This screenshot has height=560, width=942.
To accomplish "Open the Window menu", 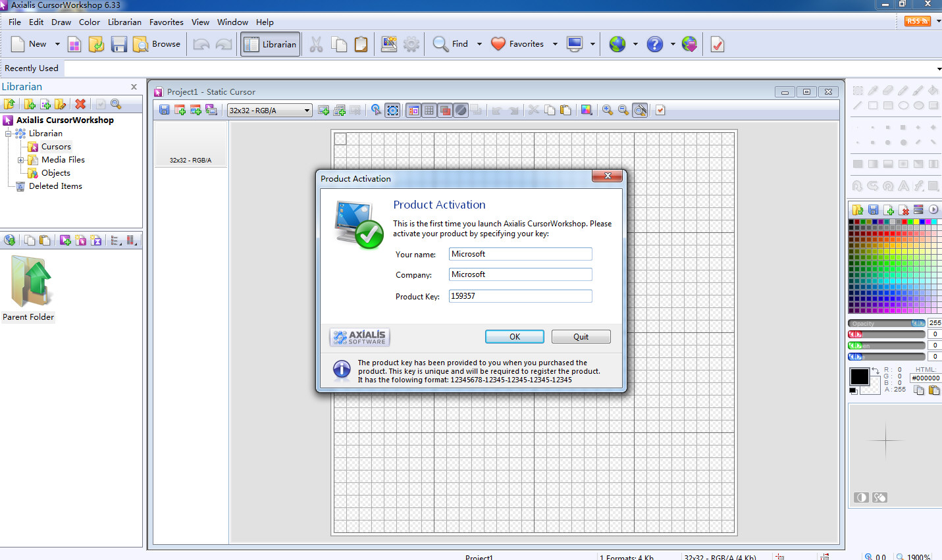I will coord(232,22).
